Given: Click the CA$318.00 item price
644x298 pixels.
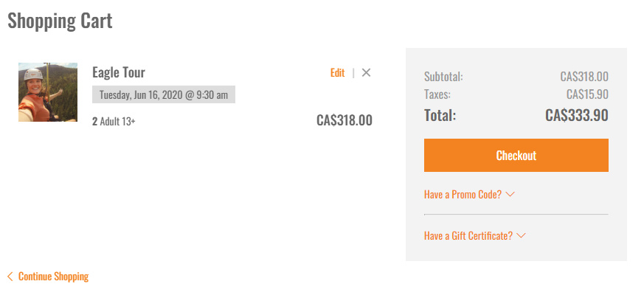Looking at the screenshot, I should 344,120.
